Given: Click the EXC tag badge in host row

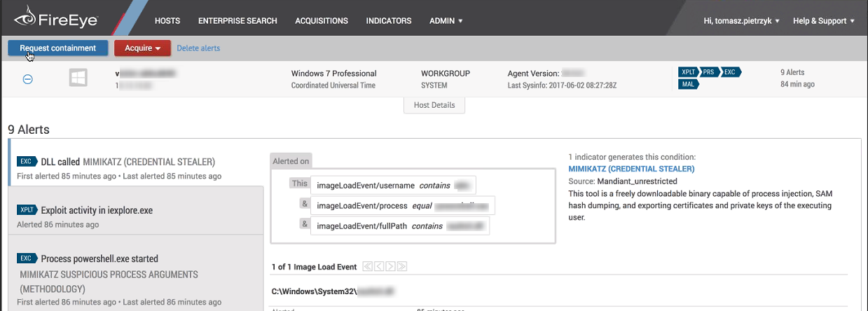Looking at the screenshot, I should 731,72.
